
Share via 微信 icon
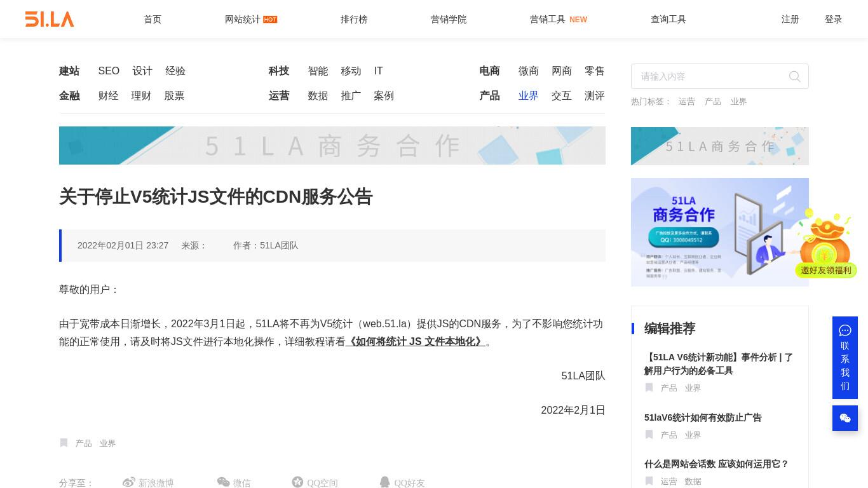click(223, 482)
